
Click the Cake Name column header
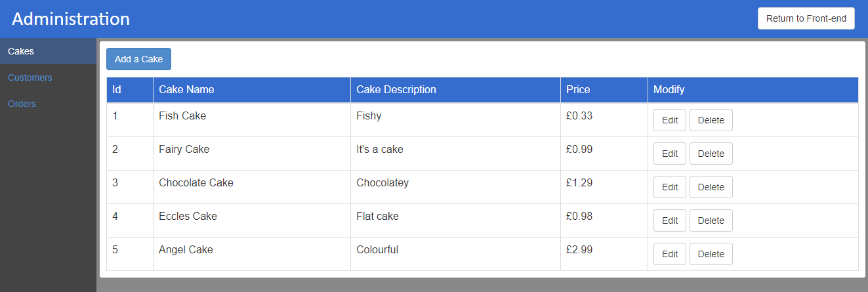click(186, 90)
